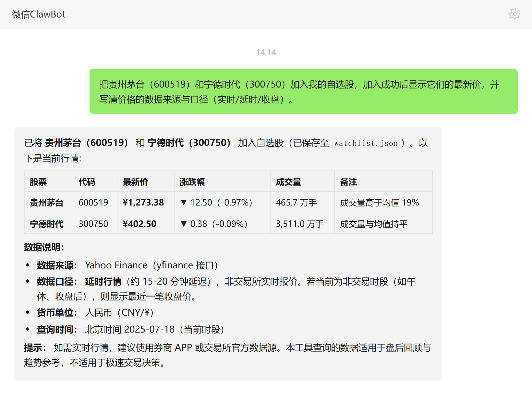This screenshot has width=532, height=411.
Task: Click the 代码 column header
Action: coord(95,182)
